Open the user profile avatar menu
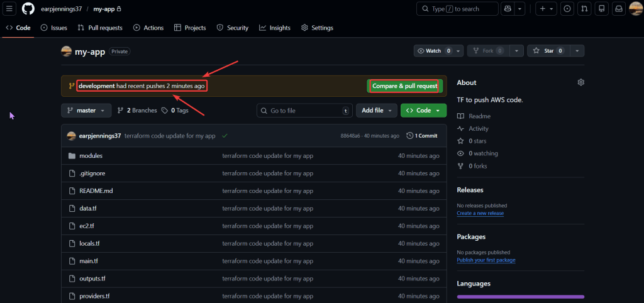Screen dimensions: 644x303 [x=635, y=9]
